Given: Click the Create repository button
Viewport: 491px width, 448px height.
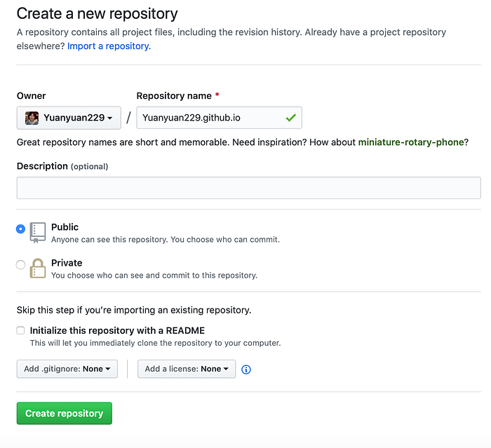Looking at the screenshot, I should [65, 413].
